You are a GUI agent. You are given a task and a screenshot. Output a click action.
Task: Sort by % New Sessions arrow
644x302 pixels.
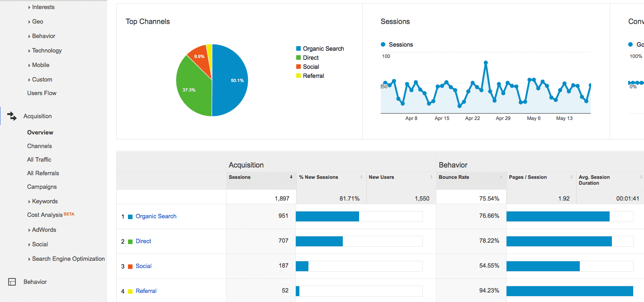361,177
